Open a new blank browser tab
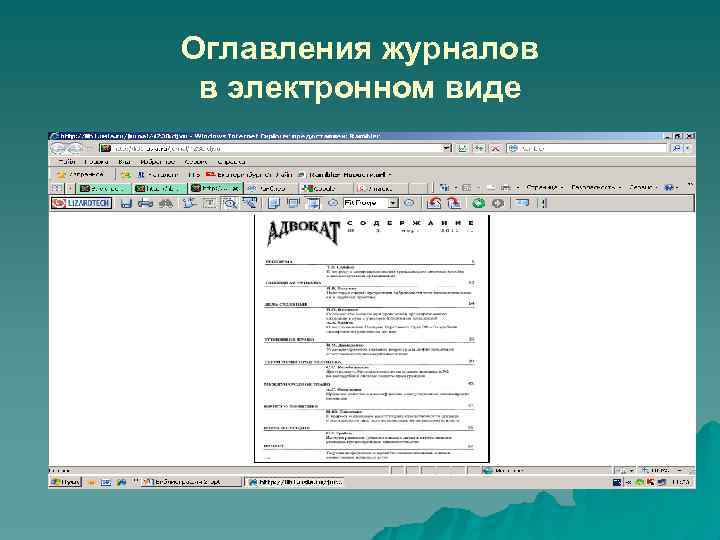The height and width of the screenshot is (540, 720). coord(418,188)
